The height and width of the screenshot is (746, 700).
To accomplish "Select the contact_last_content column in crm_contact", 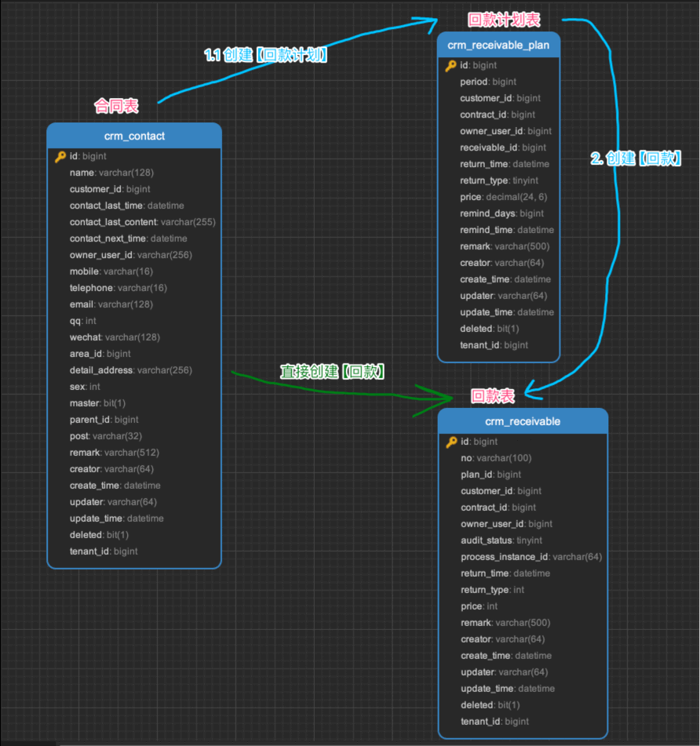I will click(142, 222).
